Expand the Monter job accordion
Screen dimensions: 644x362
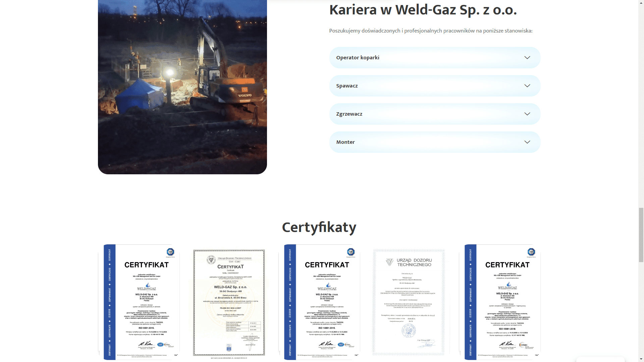coord(345,142)
